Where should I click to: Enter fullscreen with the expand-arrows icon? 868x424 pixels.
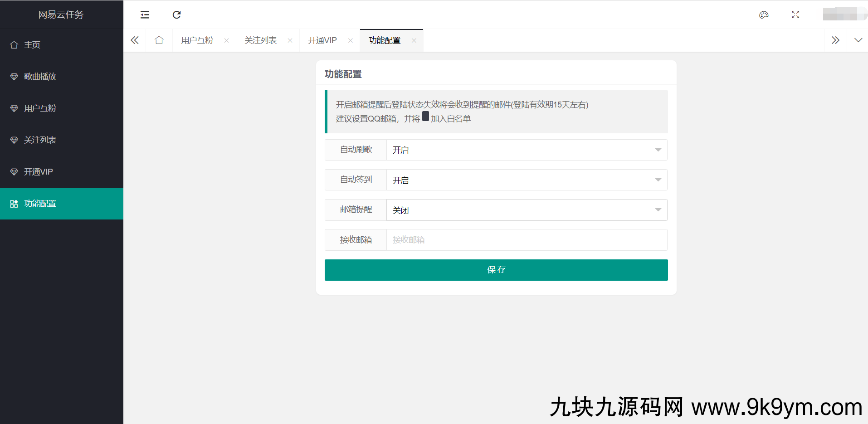[795, 15]
